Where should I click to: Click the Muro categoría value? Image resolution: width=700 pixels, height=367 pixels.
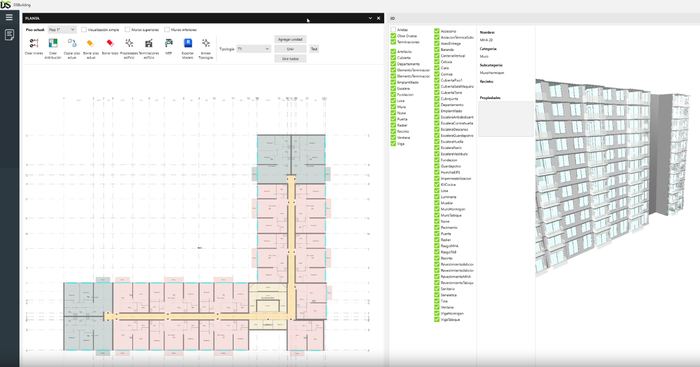tap(484, 57)
